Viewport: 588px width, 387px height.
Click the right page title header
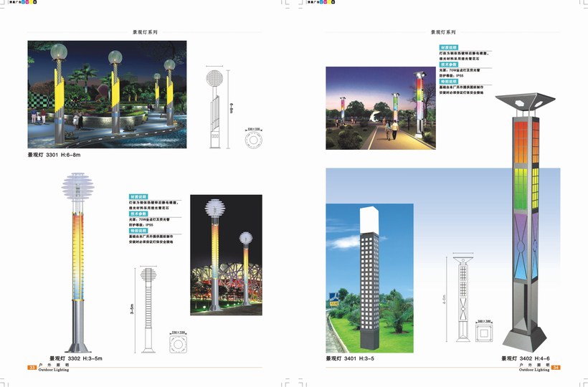tap(442, 32)
